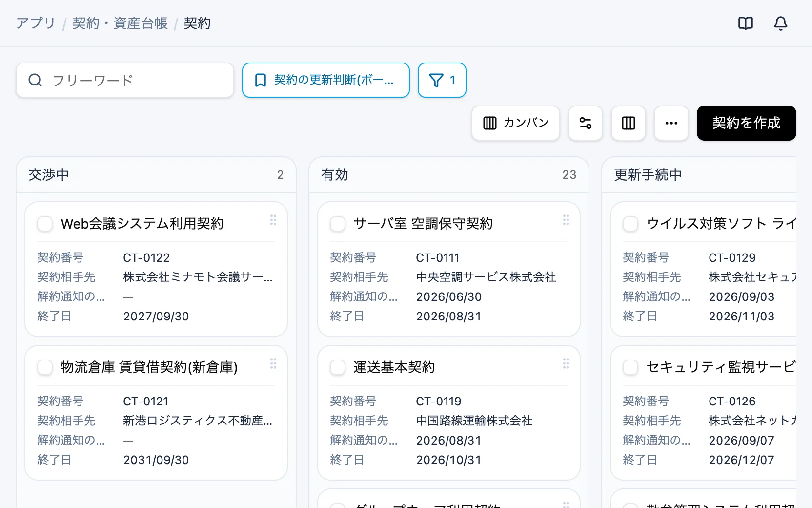Select checkbox for サーバ室 空調保守契約
Screen dimensions: 812x508
[338, 224]
